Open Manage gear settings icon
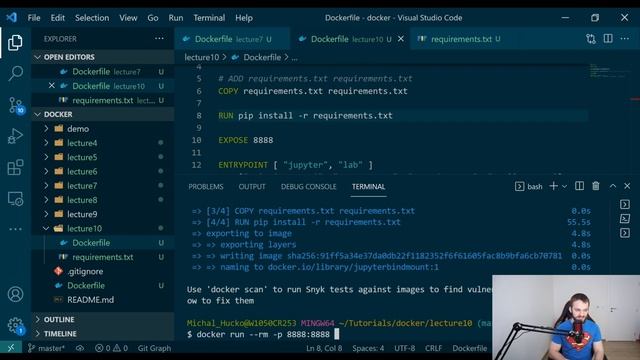Viewport: 640px width, 360px height. click(x=16, y=326)
